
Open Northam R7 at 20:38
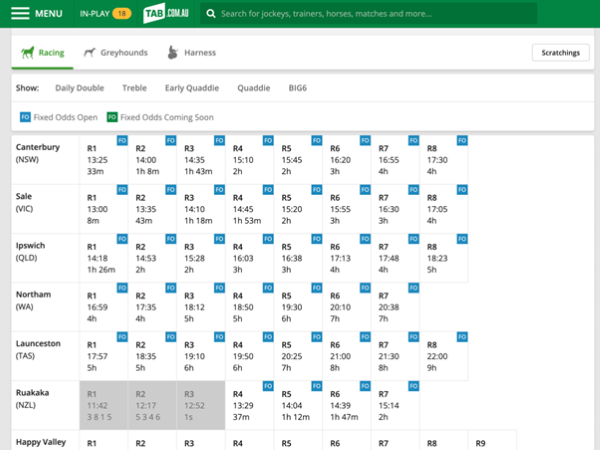tap(395, 307)
